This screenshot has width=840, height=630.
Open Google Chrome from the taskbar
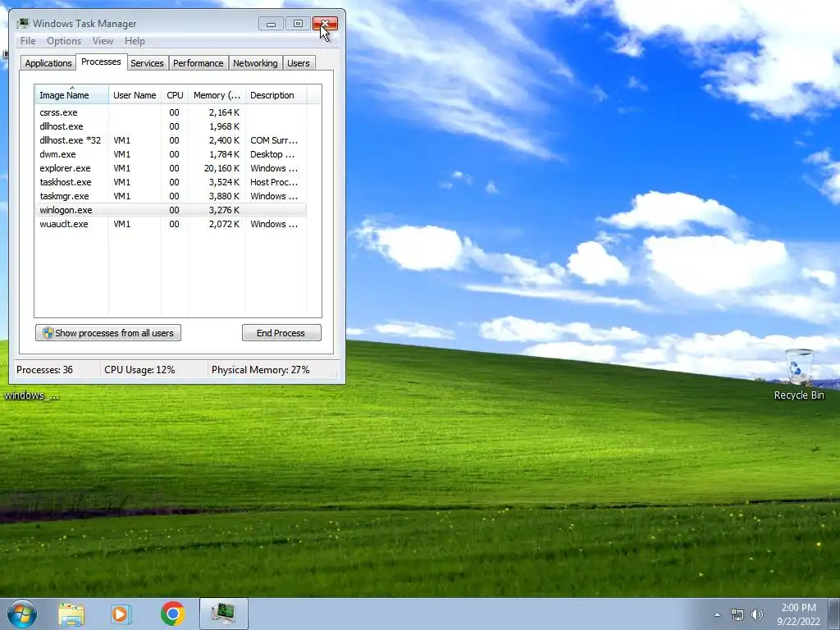click(172, 614)
